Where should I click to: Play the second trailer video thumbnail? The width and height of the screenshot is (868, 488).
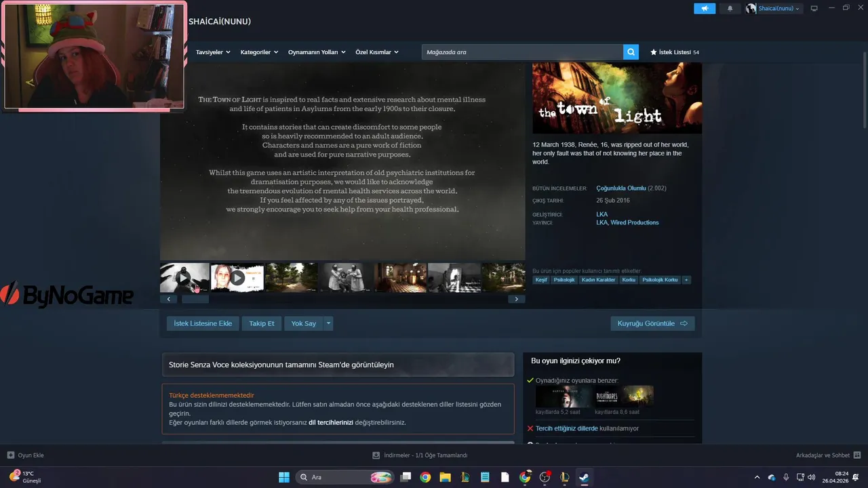click(237, 277)
